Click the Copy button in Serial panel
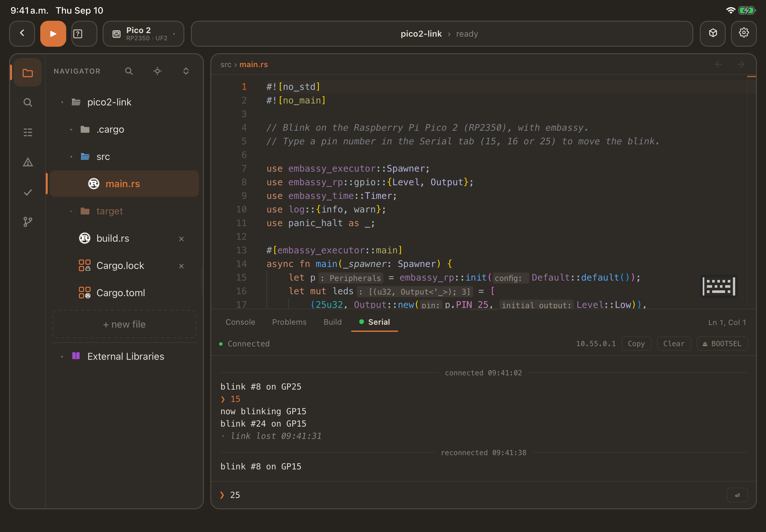766x532 pixels. point(636,344)
